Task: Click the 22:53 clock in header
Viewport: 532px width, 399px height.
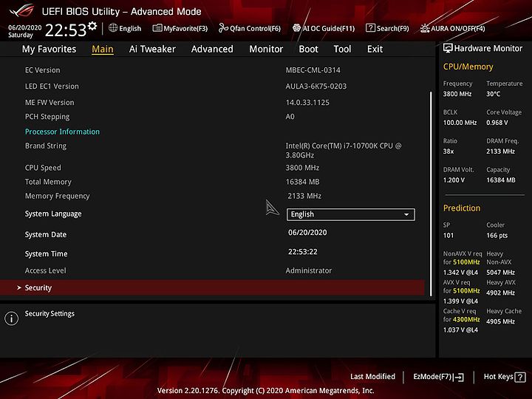Action: (x=66, y=30)
